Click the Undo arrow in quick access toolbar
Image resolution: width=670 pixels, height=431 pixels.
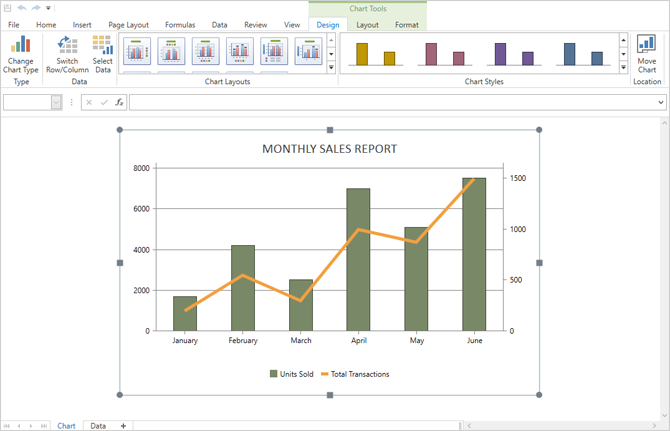21,7
